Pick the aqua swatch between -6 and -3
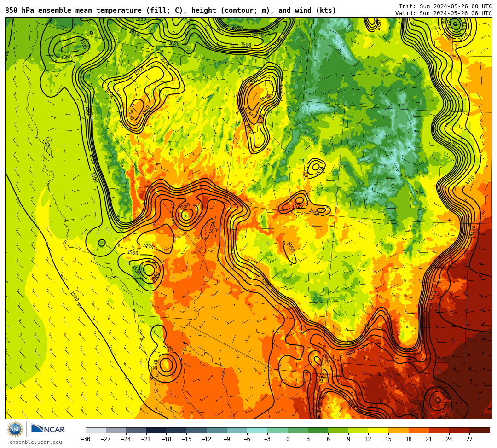 [x=257, y=430]
